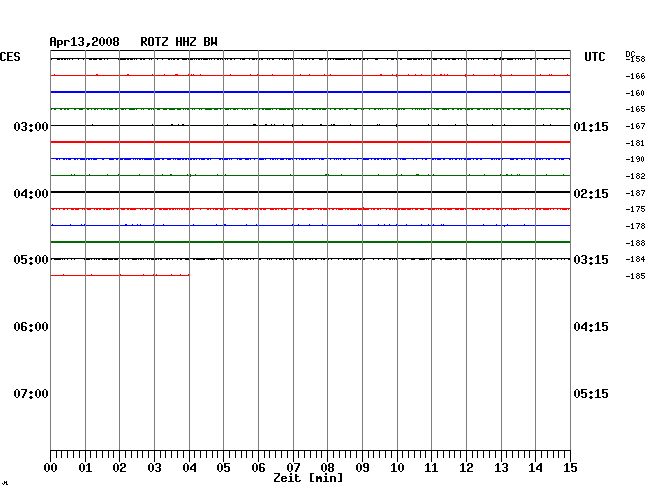Click the '01:15' UTC time label
650x494 pixels.
(591, 127)
